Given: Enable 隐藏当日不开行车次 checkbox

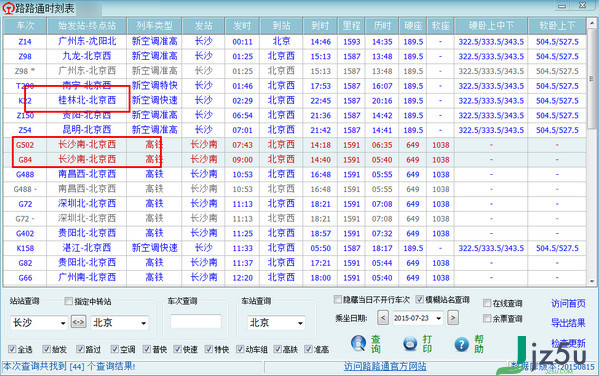Looking at the screenshot, I should [337, 299].
